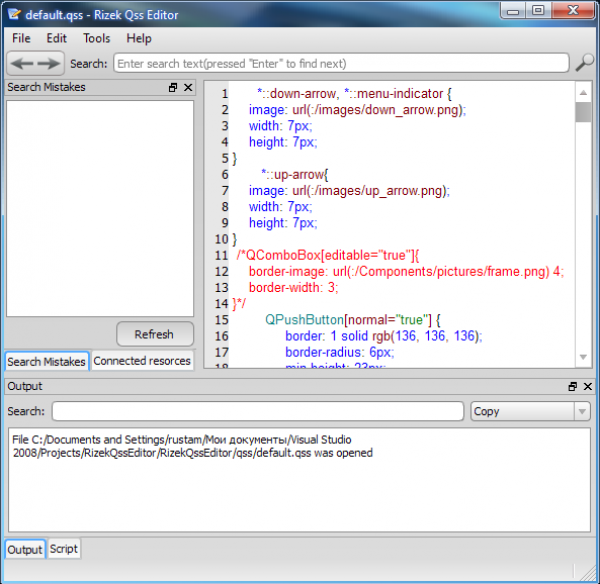Screen dimensions: 600x584
Task: Open the Edit menu
Action: click(57, 38)
